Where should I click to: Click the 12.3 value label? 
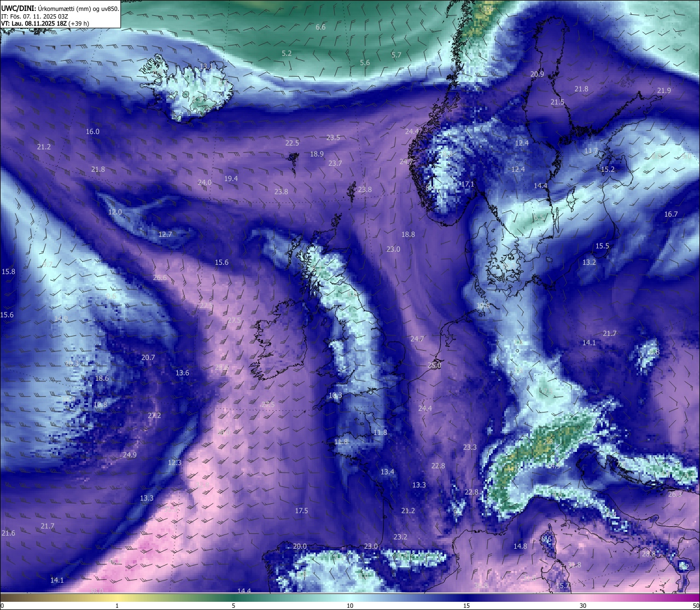pos(174,463)
